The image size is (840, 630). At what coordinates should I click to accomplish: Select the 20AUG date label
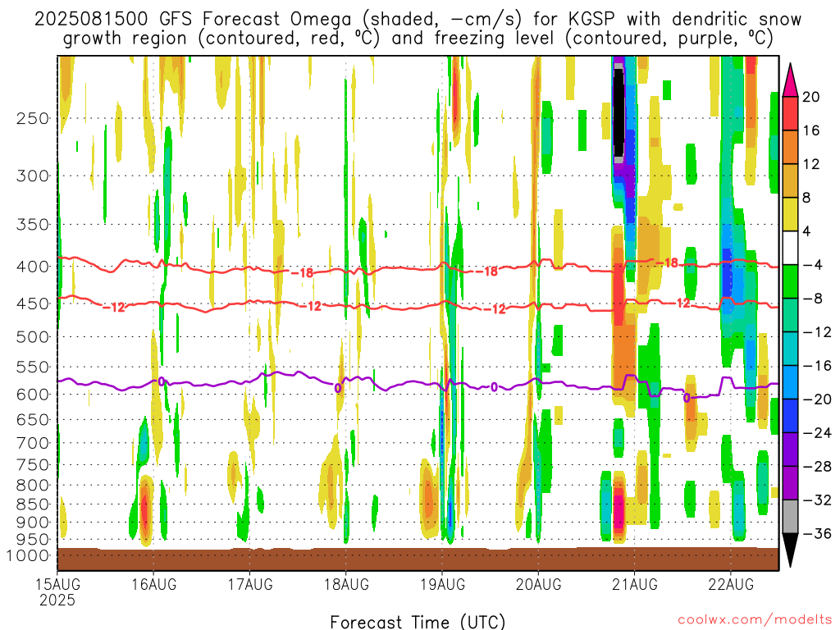[538, 584]
